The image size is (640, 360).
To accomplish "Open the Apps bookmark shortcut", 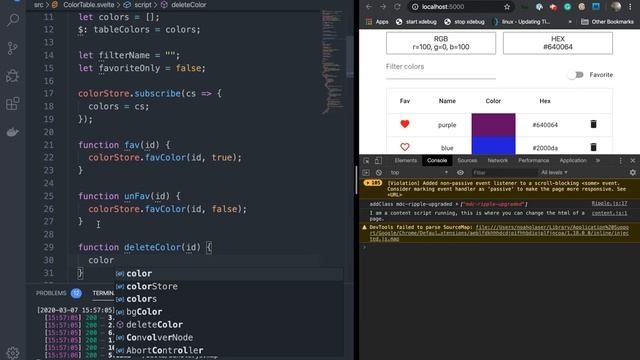I will tap(377, 22).
